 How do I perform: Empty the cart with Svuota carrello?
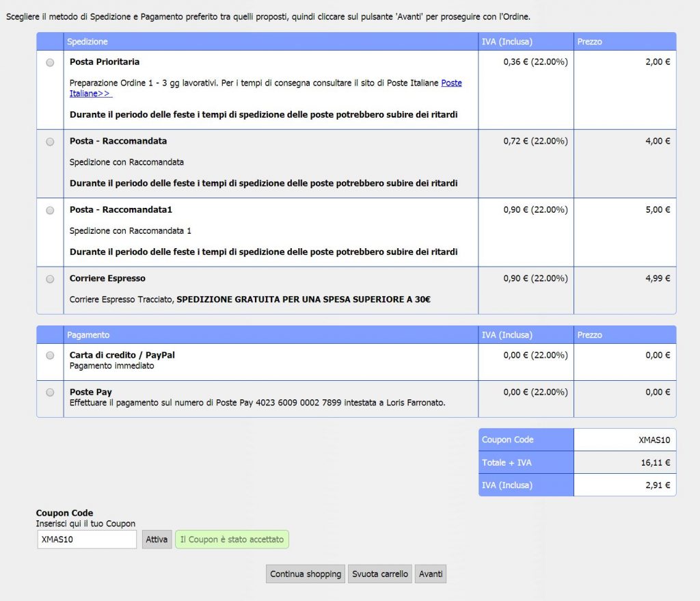380,574
